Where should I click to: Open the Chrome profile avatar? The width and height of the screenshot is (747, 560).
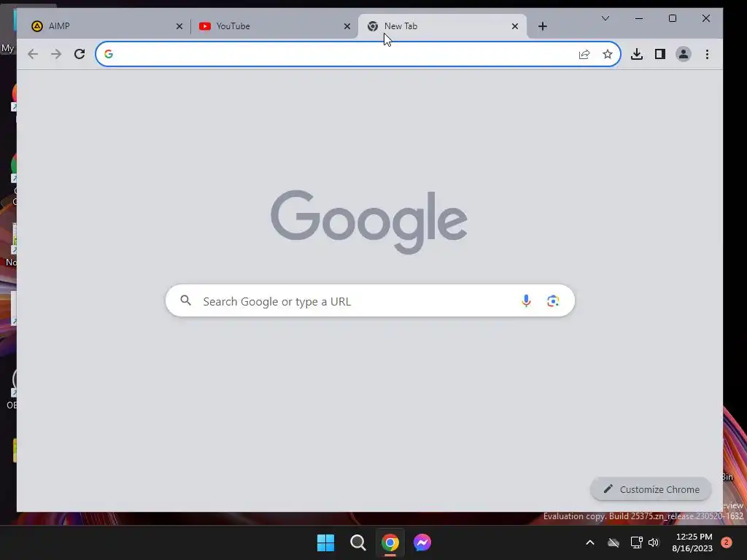pyautogui.click(x=683, y=54)
